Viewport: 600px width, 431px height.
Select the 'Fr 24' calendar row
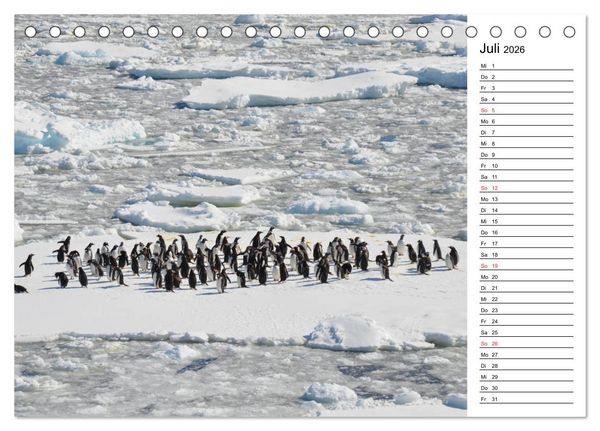527,321
